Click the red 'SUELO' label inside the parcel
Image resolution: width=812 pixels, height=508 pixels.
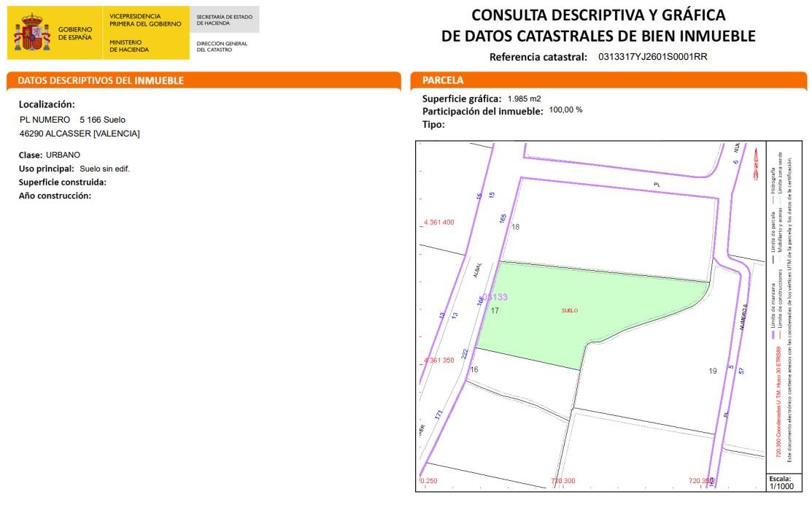pyautogui.click(x=570, y=310)
